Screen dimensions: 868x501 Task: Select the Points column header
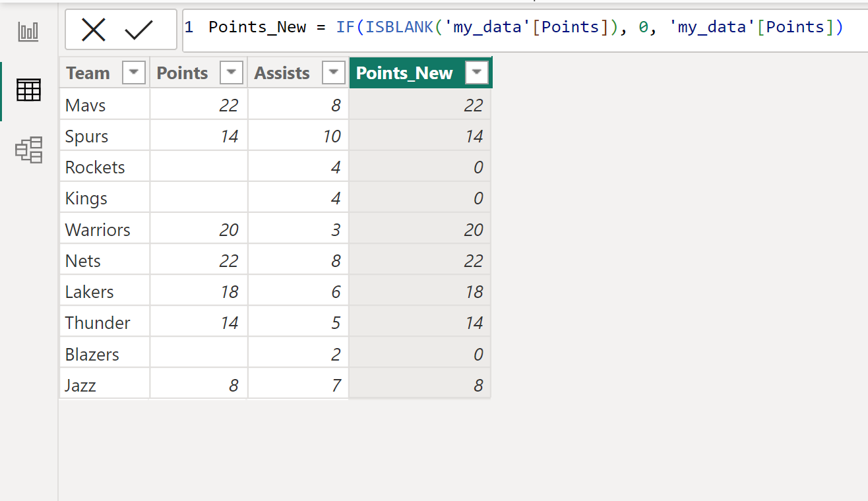182,73
